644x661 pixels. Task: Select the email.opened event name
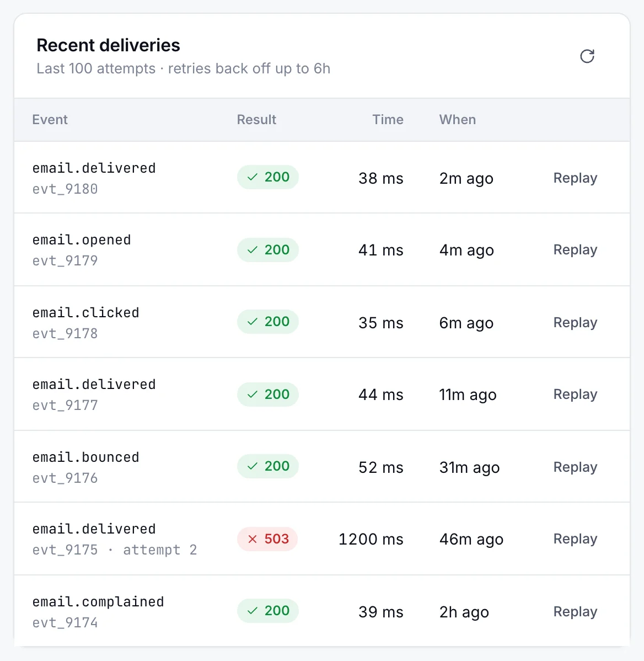pyautogui.click(x=82, y=240)
